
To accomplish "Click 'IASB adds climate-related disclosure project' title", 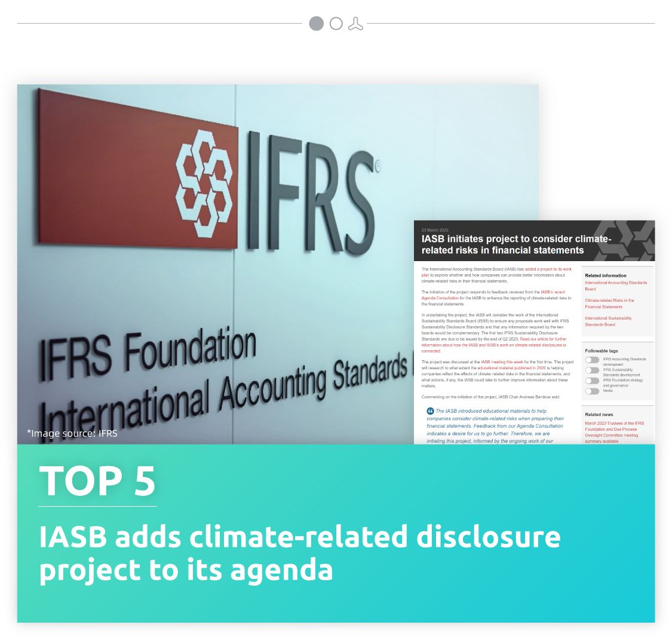I will [x=300, y=553].
